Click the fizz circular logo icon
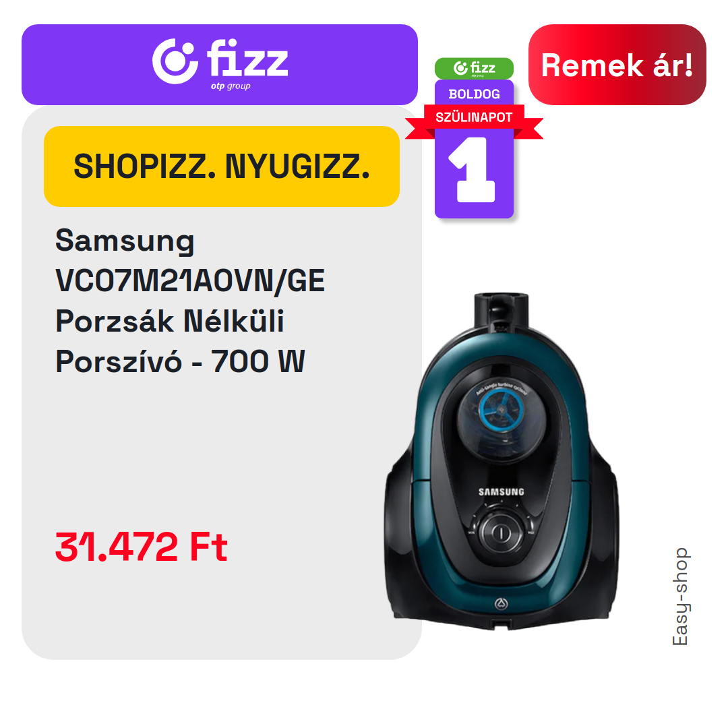Screen dimensions: 728x728 [x=175, y=61]
